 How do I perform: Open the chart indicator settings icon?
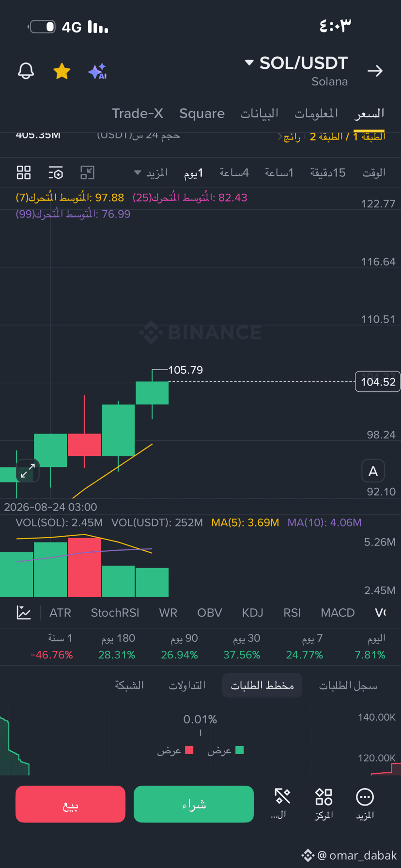coord(56,172)
